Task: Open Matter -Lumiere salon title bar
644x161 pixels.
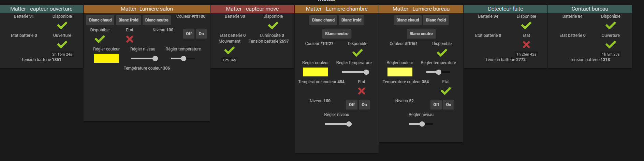Action: coord(147,9)
